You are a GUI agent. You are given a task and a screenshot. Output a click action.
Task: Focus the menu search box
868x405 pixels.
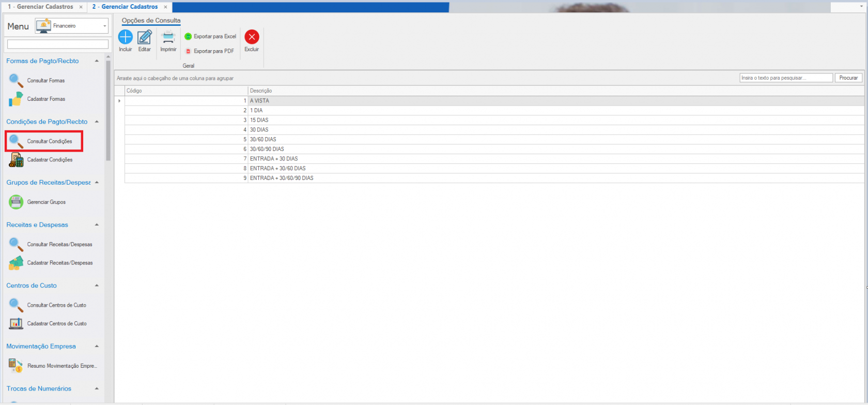[x=58, y=44]
